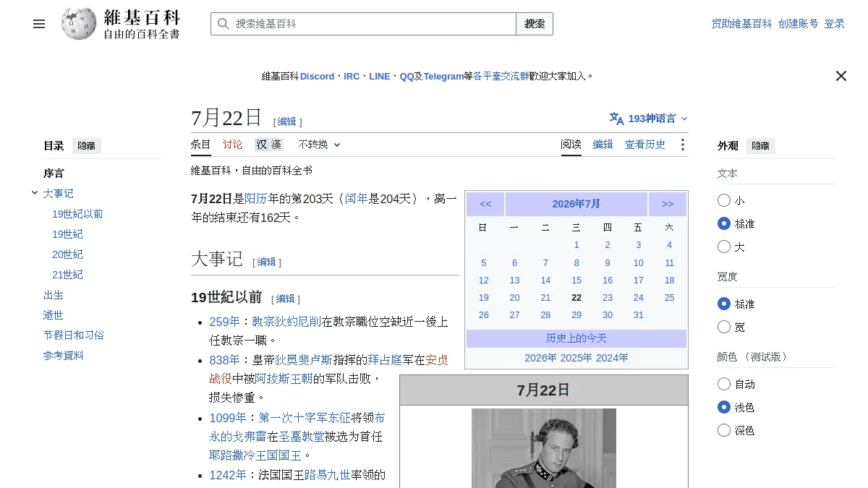868x488 pixels.
Task: Go to next month in calendar
Action: tap(668, 204)
